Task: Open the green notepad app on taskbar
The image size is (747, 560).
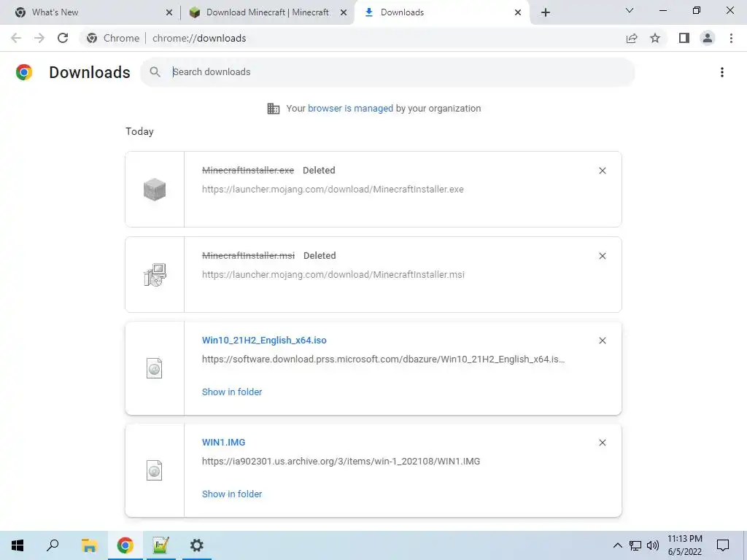Action: pos(160,545)
